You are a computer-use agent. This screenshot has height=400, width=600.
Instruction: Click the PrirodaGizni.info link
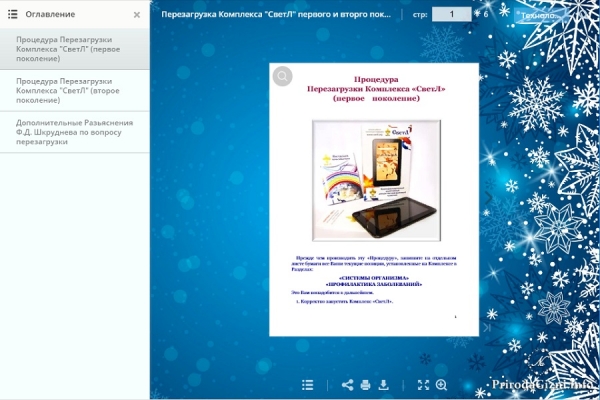click(x=542, y=384)
